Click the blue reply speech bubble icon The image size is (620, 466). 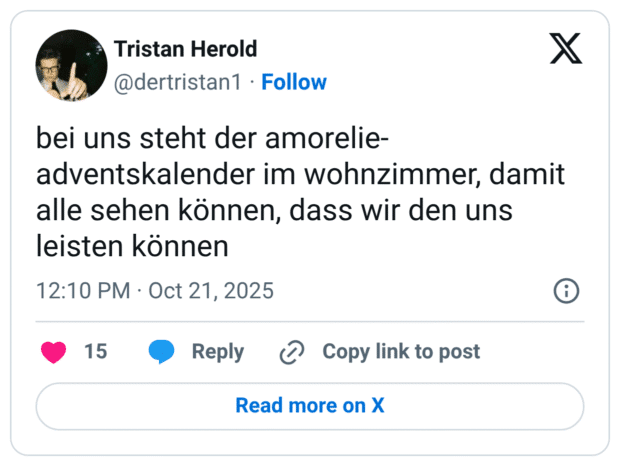(161, 352)
